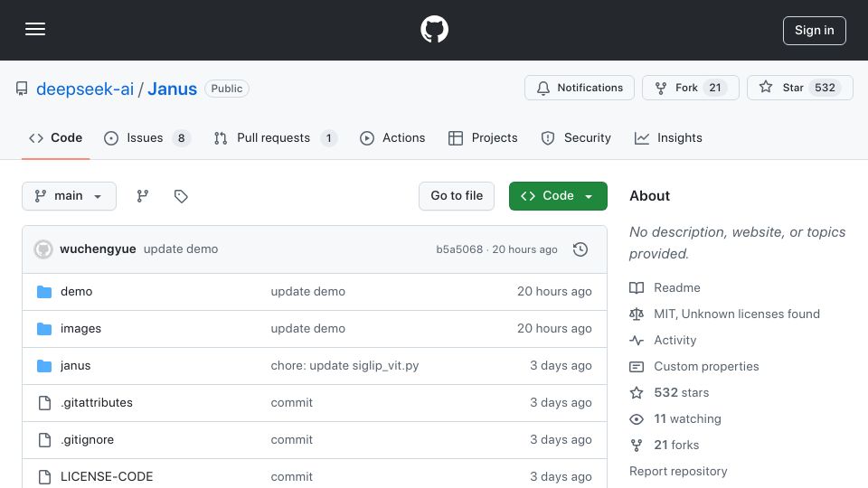Image resolution: width=868 pixels, height=488 pixels.
Task: Open the images row's 'update demo' commit
Action: coord(307,329)
